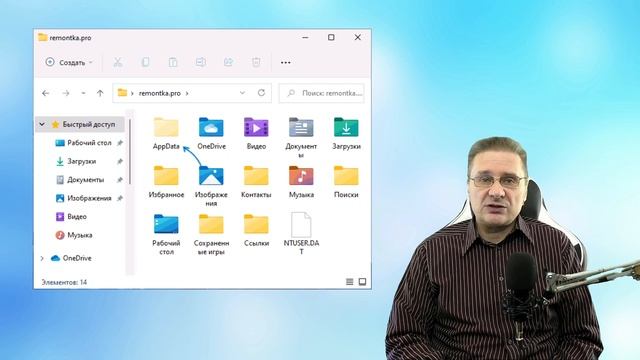Select the Контакты folder
The width and height of the screenshot is (640, 360).
click(x=256, y=182)
